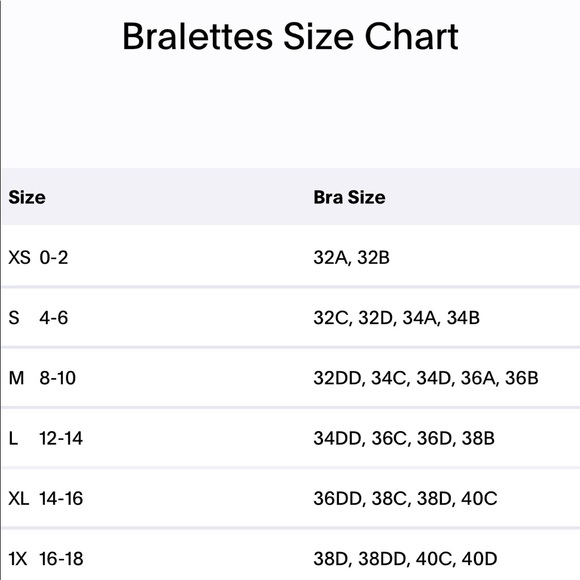Click the XL 14-16 size row

pos(291,498)
